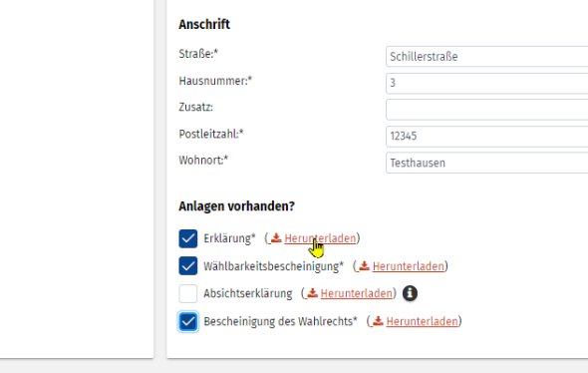The width and height of the screenshot is (588, 373).
Task: Click download icon for Bescheinigung des Wahlrechts
Action: click(378, 321)
